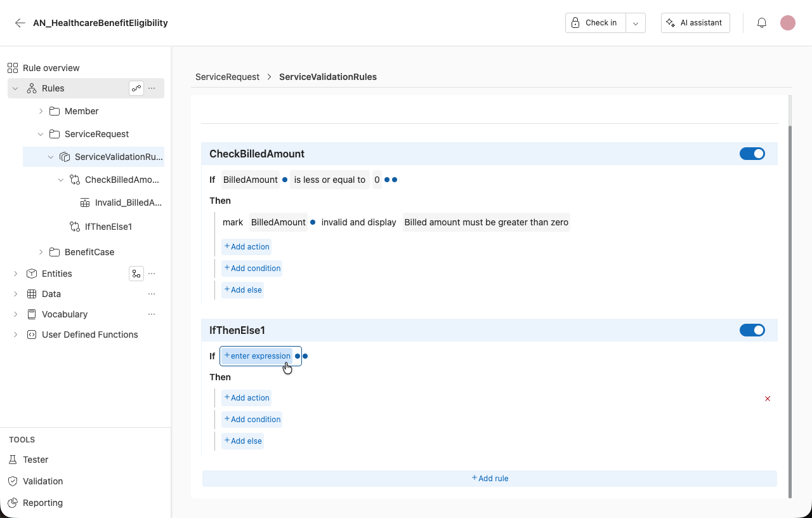The width and height of the screenshot is (812, 518).
Task: Edit the 'Billed amount must be greater than zero' message
Action: (487, 222)
